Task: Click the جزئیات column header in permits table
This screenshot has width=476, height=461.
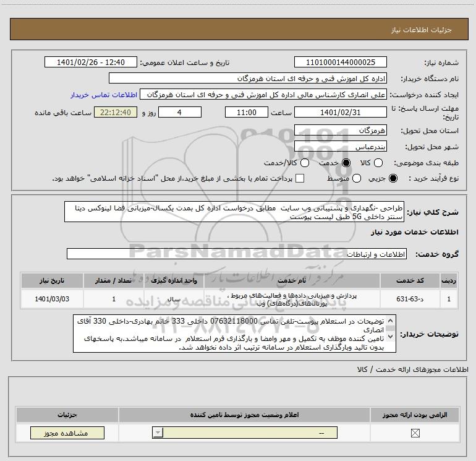Action: [67, 415]
